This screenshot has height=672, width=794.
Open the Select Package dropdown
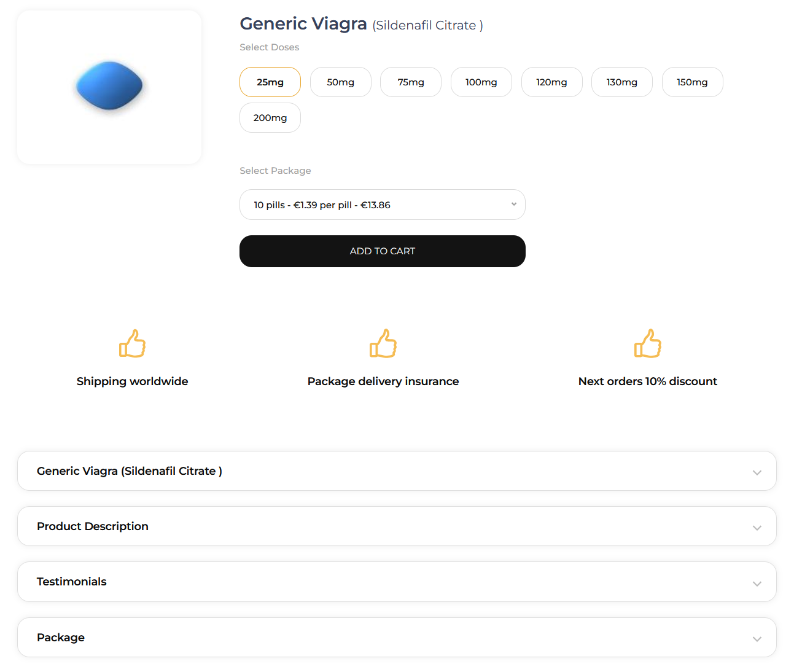pyautogui.click(x=383, y=205)
